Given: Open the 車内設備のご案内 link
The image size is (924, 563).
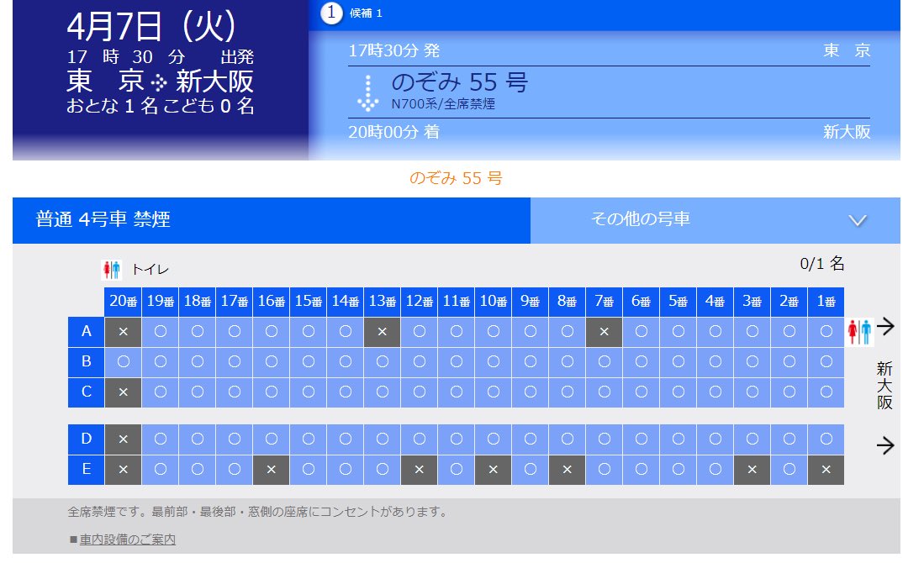Looking at the screenshot, I should coord(127,539).
